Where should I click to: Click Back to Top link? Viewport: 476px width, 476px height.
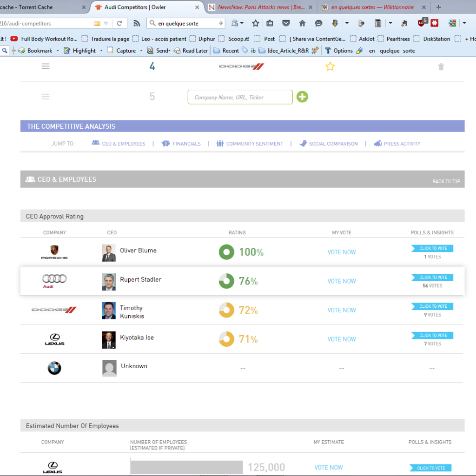point(446,181)
